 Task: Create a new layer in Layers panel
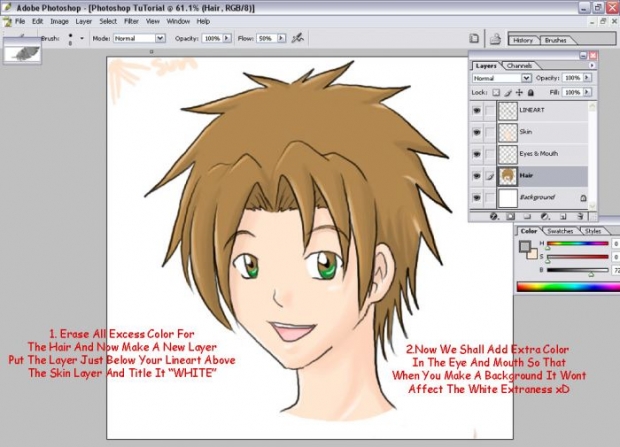(x=563, y=216)
